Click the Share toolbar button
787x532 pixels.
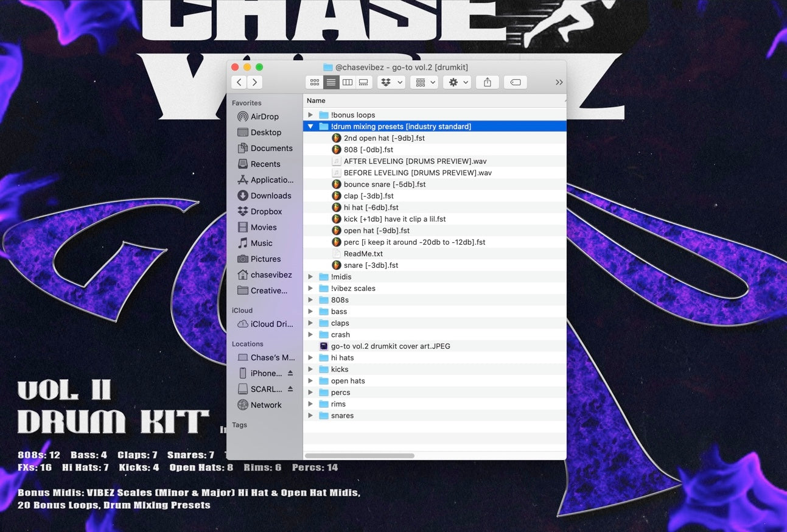(488, 82)
